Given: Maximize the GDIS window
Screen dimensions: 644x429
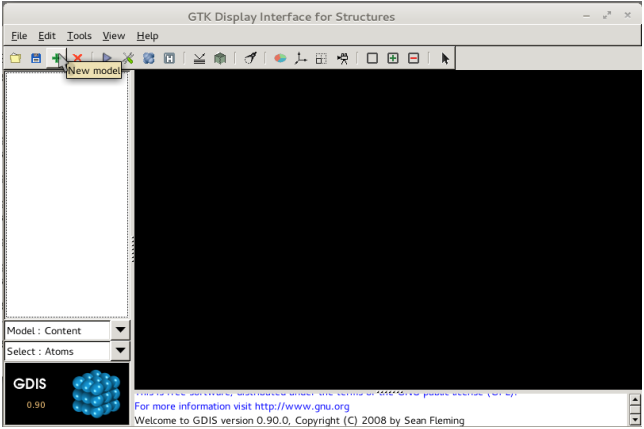Looking at the screenshot, I should point(607,16).
